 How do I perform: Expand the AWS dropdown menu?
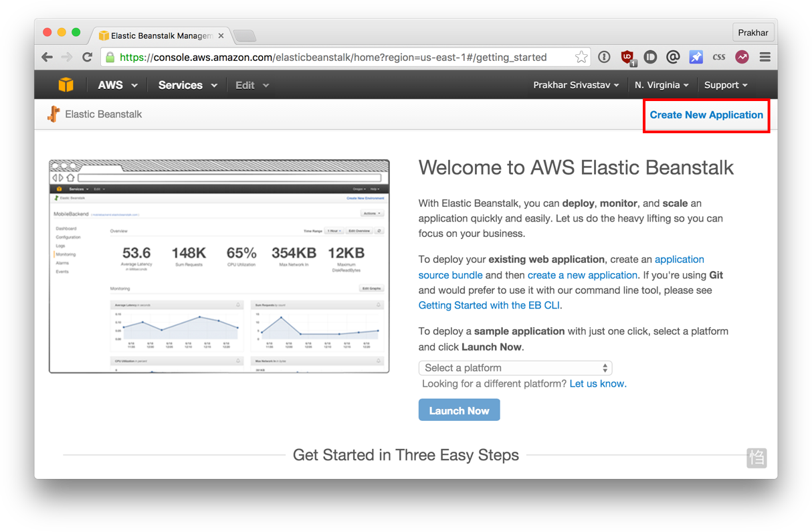click(x=118, y=85)
